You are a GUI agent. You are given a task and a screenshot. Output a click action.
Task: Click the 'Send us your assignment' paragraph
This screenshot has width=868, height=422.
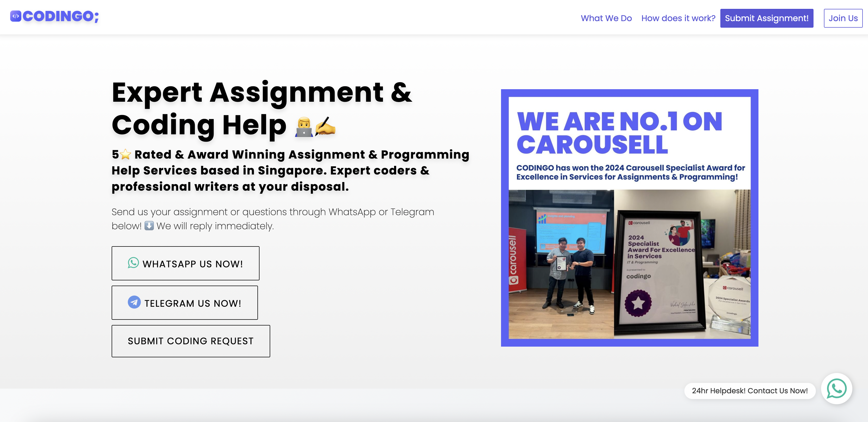point(273,219)
